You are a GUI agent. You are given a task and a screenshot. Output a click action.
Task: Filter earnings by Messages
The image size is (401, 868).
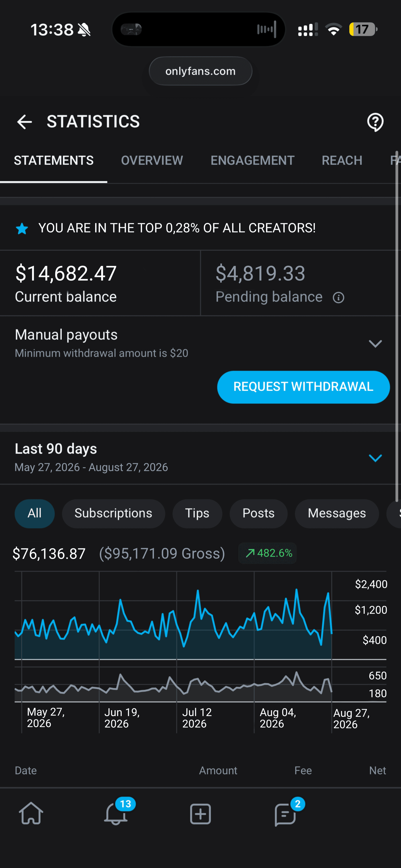click(x=337, y=513)
